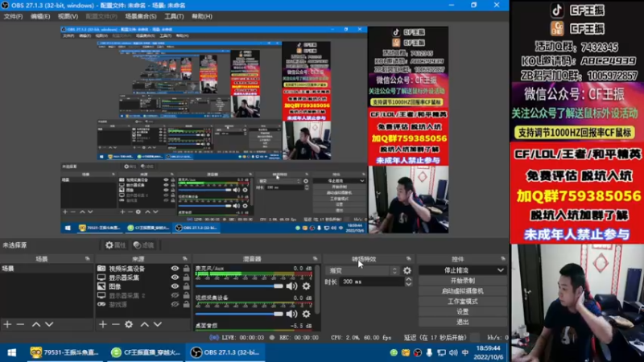Image resolution: width=644 pixels, height=362 pixels.
Task: Show the 游戏源 source via eye
Action: tap(175, 305)
